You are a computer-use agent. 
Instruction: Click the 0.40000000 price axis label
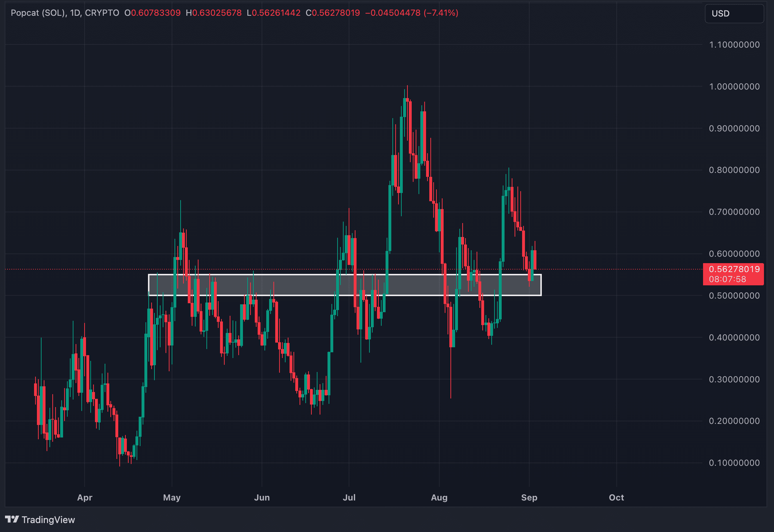click(x=734, y=338)
